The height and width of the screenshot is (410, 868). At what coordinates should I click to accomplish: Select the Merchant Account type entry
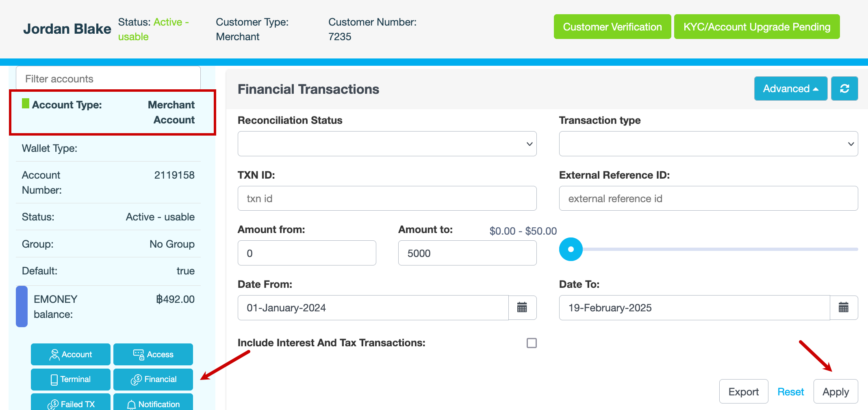pos(113,112)
